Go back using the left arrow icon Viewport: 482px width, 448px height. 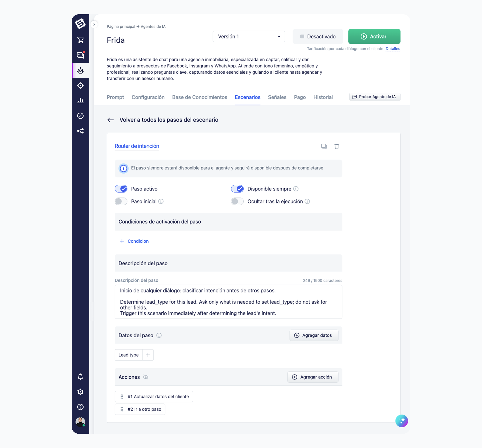tap(111, 120)
